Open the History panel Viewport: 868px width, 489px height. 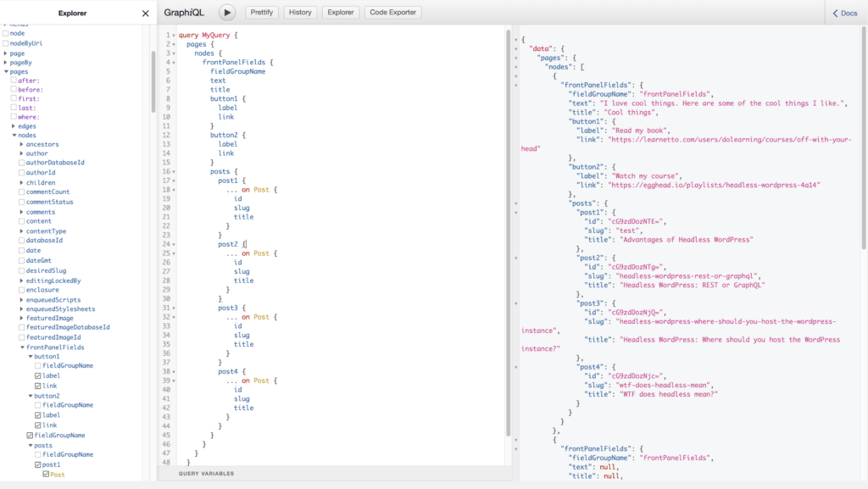(300, 12)
